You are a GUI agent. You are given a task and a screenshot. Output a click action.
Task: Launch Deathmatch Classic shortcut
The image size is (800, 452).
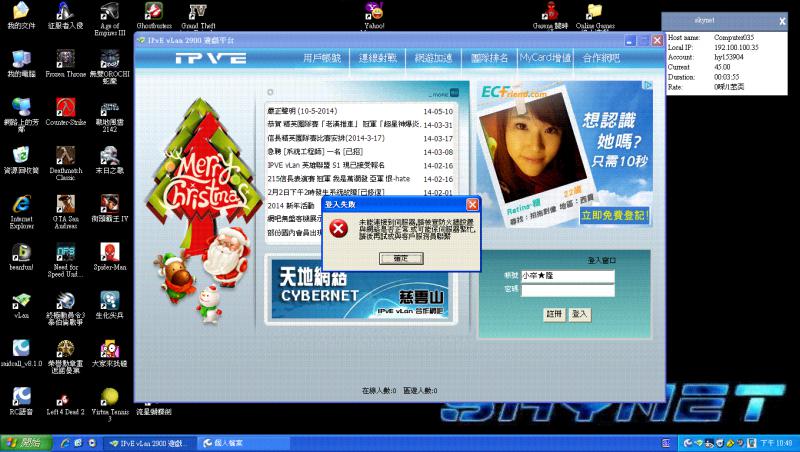pos(65,163)
